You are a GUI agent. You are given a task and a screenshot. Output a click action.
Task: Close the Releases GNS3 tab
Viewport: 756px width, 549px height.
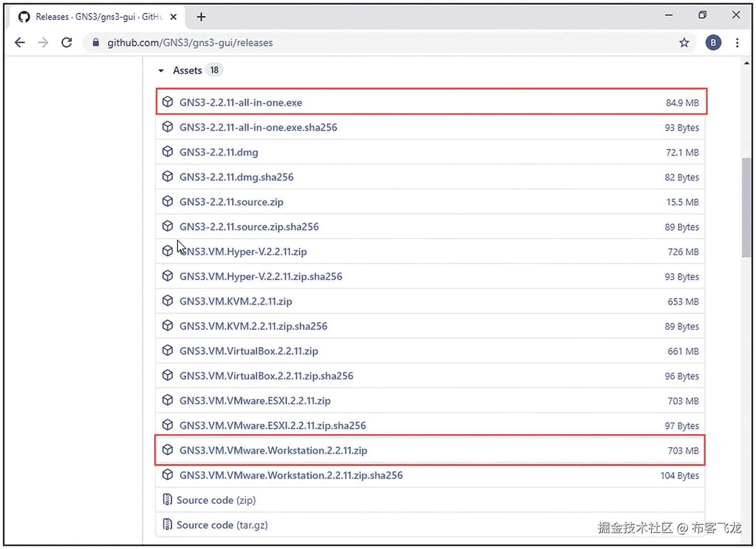tap(173, 17)
